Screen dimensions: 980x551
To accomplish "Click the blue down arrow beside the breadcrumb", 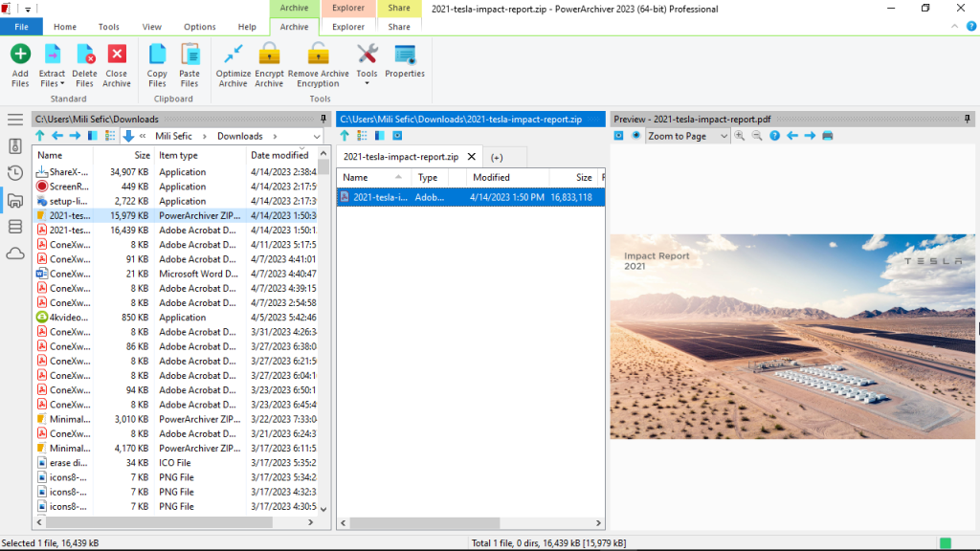I will pyautogui.click(x=128, y=136).
